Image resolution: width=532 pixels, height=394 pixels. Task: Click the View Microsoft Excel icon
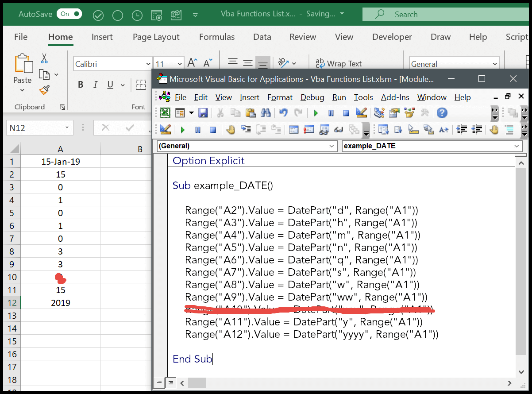165,113
